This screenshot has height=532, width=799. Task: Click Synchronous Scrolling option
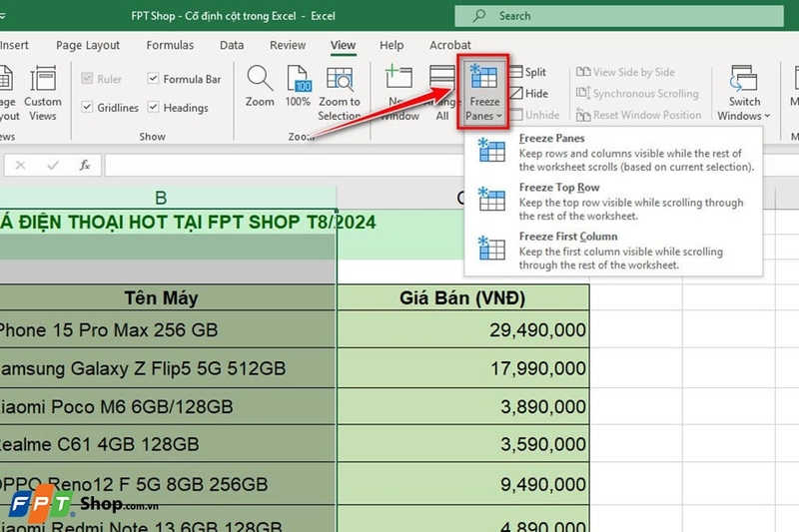coord(637,94)
